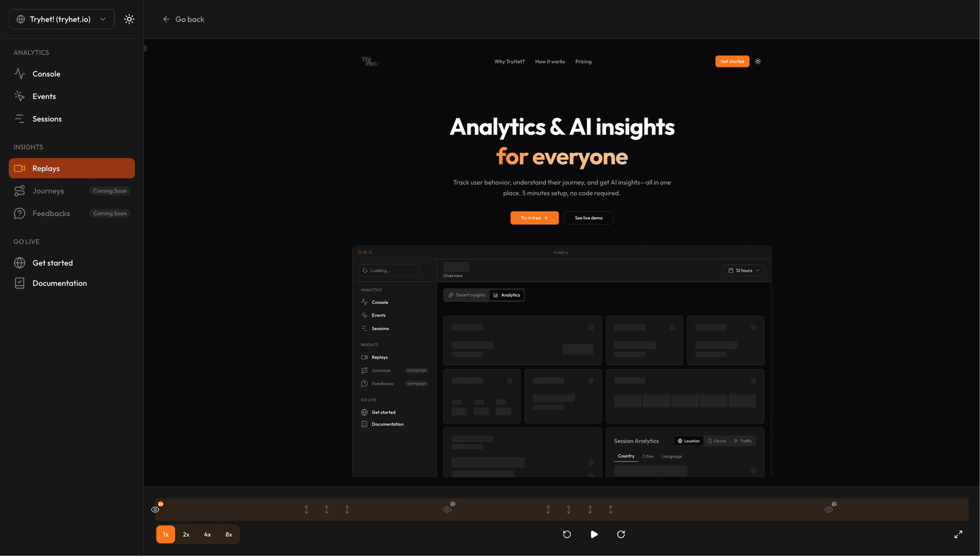
Task: Switch to the Analytics tab in the preview
Action: (507, 294)
